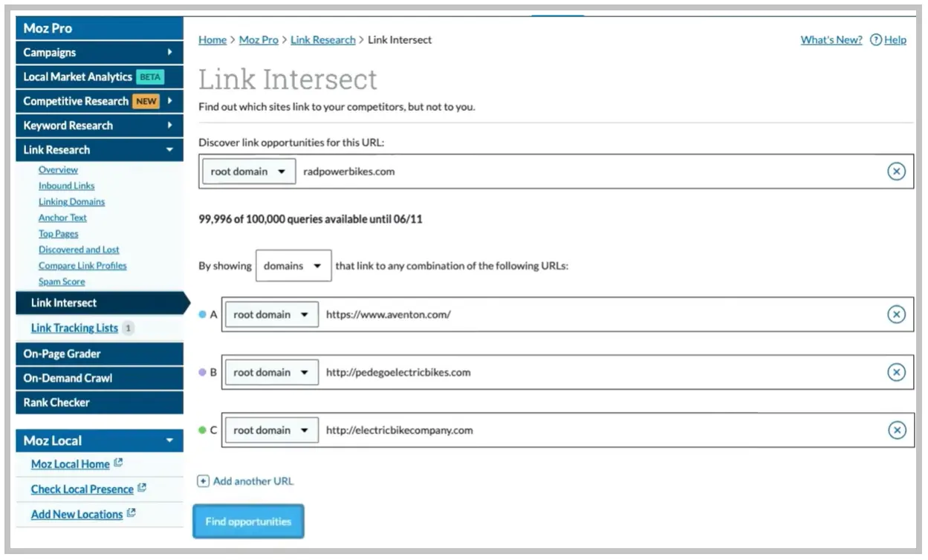The image size is (928, 560).
Task: Click the queries available text
Action: [x=311, y=220]
